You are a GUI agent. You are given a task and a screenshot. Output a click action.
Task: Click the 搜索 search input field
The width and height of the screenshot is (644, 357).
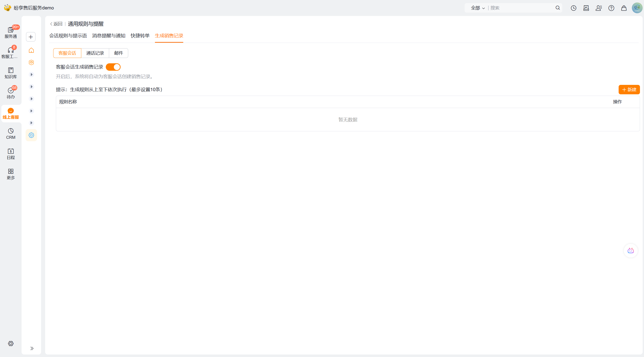[x=521, y=8]
